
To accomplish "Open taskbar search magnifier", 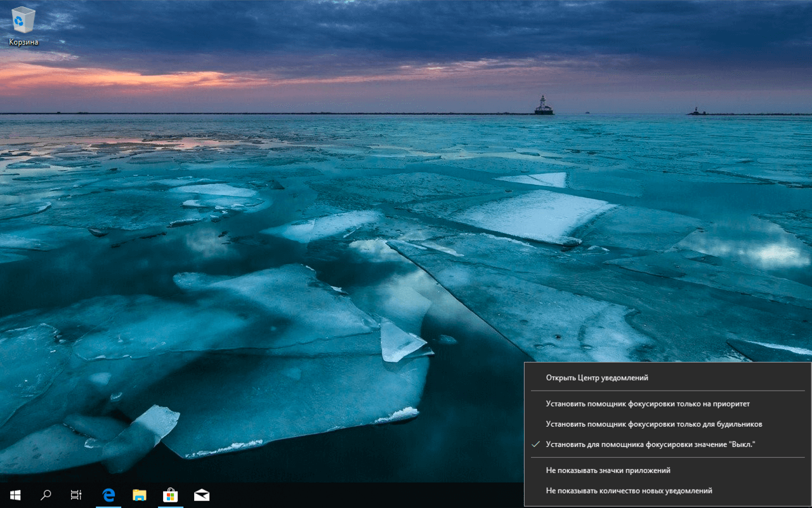I will point(46,495).
